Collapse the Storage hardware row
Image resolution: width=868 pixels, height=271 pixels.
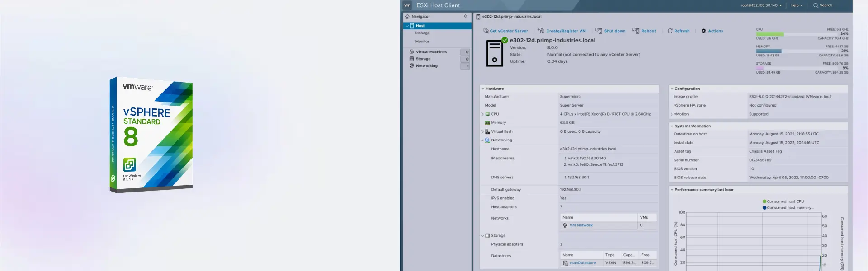point(482,236)
